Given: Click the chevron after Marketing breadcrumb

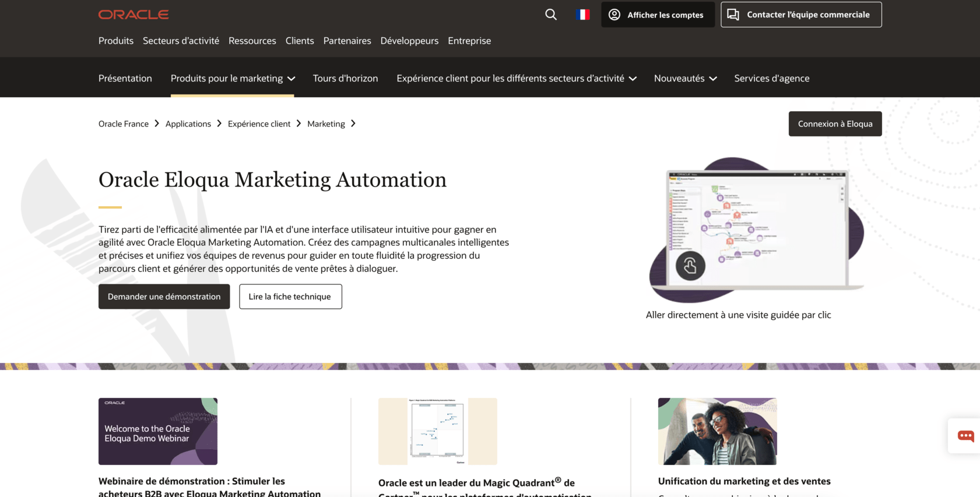Looking at the screenshot, I should pos(353,124).
